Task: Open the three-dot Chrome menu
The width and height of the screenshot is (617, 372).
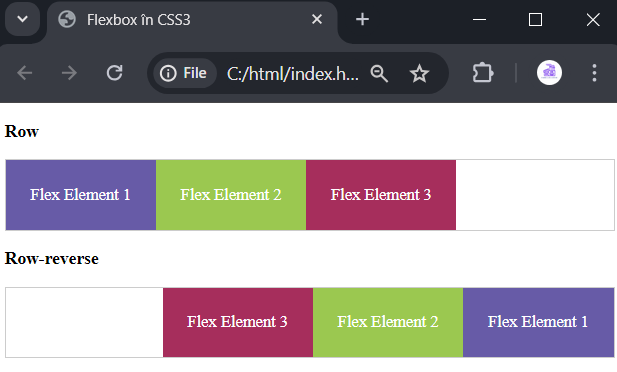Action: point(594,73)
